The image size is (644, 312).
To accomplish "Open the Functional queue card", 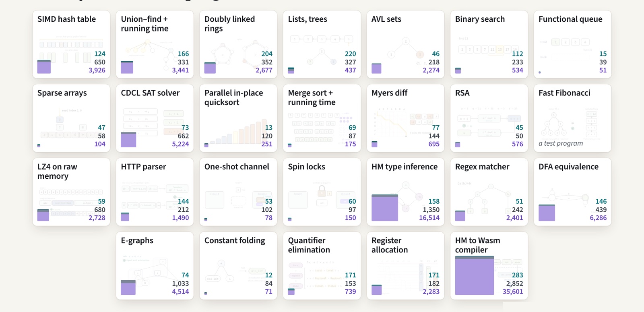I will pyautogui.click(x=572, y=44).
